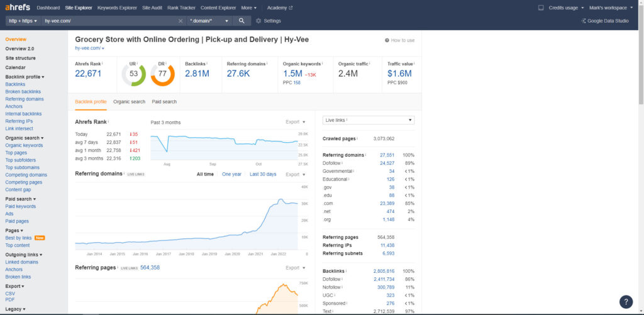
Task: Open Settings next to the gear icon
Action: pos(269,21)
